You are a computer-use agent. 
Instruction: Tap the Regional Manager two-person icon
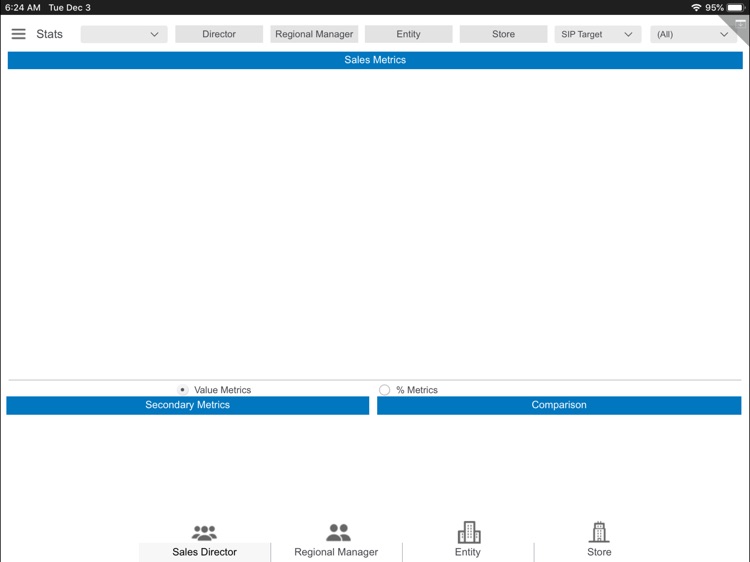(x=338, y=532)
